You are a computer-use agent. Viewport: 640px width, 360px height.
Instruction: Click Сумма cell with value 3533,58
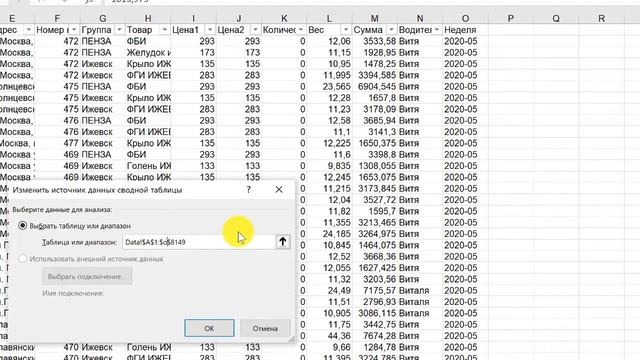[375, 41]
